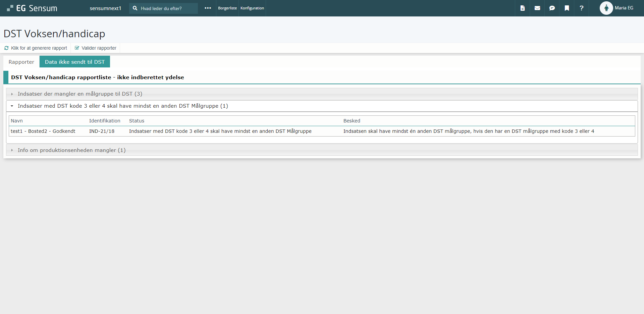Click the search magnifier icon
Screen dimensions: 644x314
pos(135,8)
